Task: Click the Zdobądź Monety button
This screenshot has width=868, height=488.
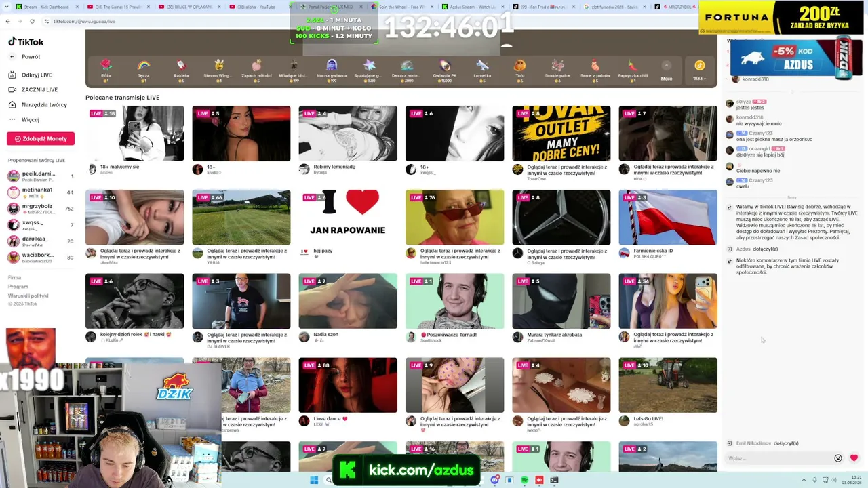Action: click(41, 139)
